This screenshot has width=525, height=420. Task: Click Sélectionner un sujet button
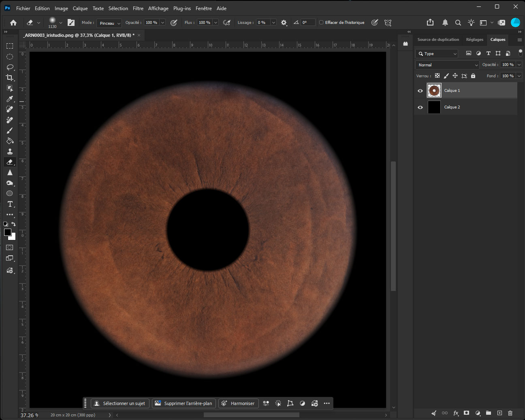coord(120,403)
